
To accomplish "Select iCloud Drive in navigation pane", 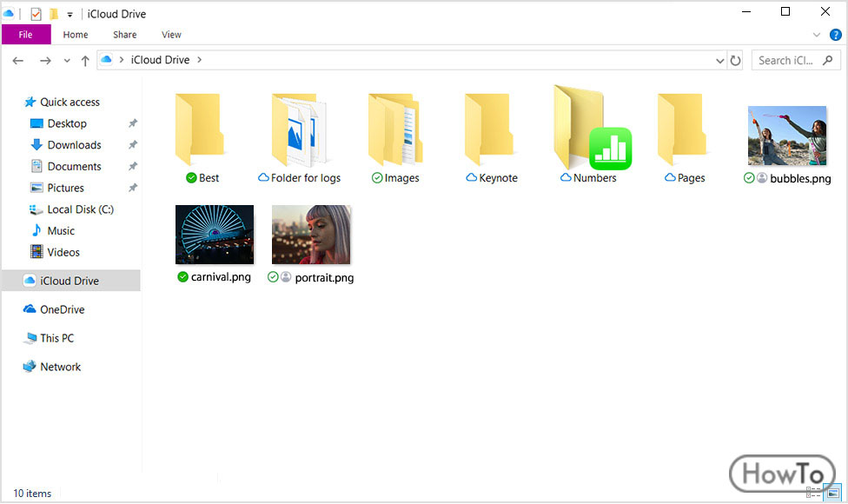I will pos(71,281).
